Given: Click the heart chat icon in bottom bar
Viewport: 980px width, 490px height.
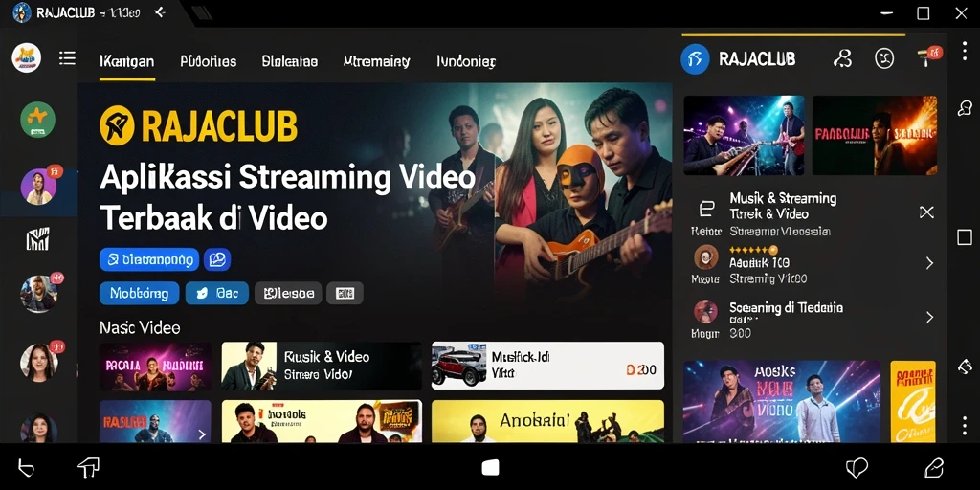Looking at the screenshot, I should pos(857,468).
